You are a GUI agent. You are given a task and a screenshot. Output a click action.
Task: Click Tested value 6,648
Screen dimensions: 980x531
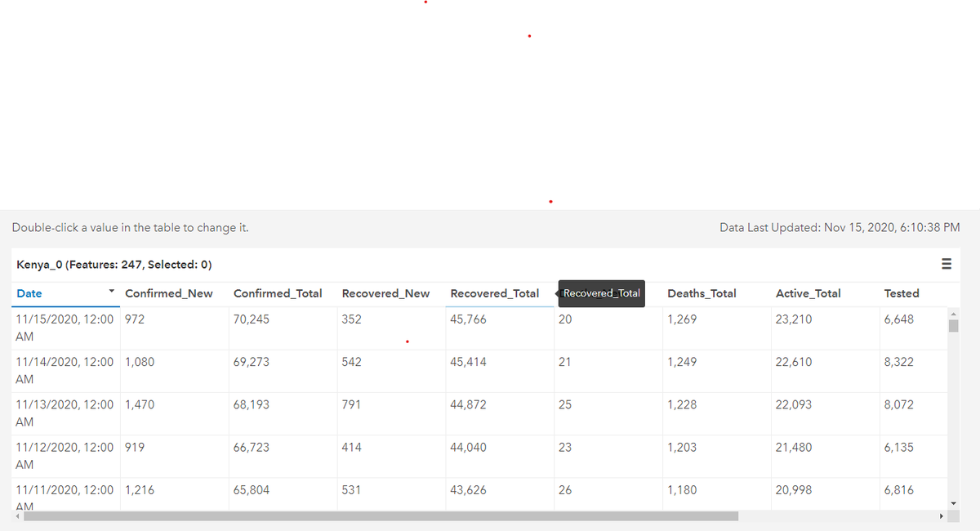click(899, 319)
